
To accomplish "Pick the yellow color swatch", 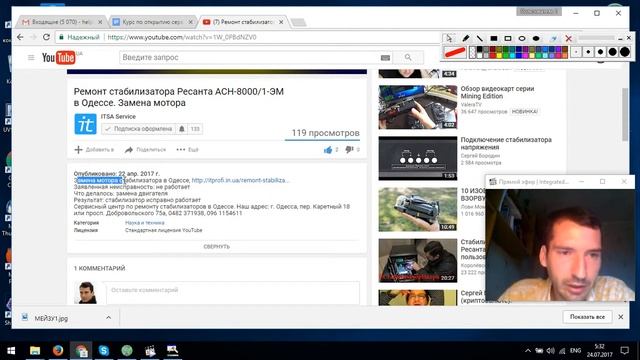I will [499, 56].
